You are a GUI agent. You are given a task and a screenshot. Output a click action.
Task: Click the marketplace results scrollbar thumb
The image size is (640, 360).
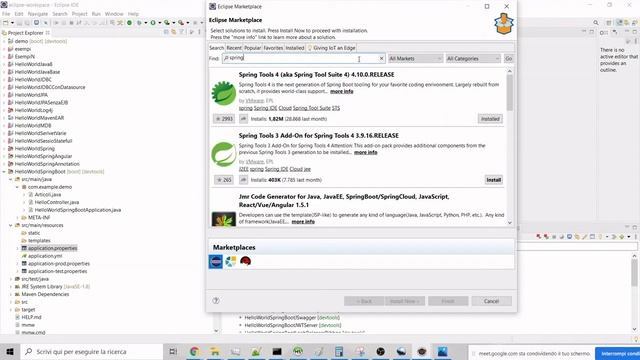point(509,93)
